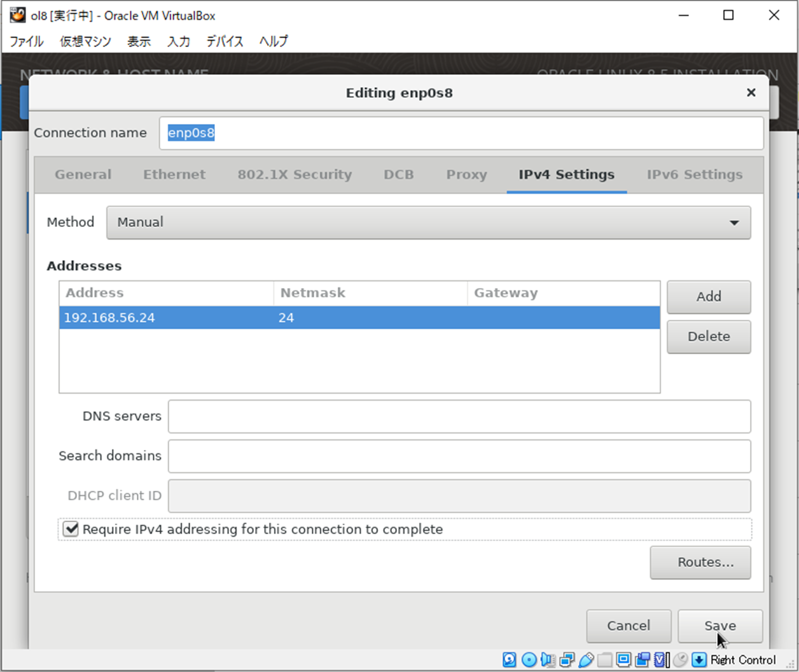Select the 192.168.56.24 address cell
Viewport: 799px width, 672px height.
click(166, 318)
